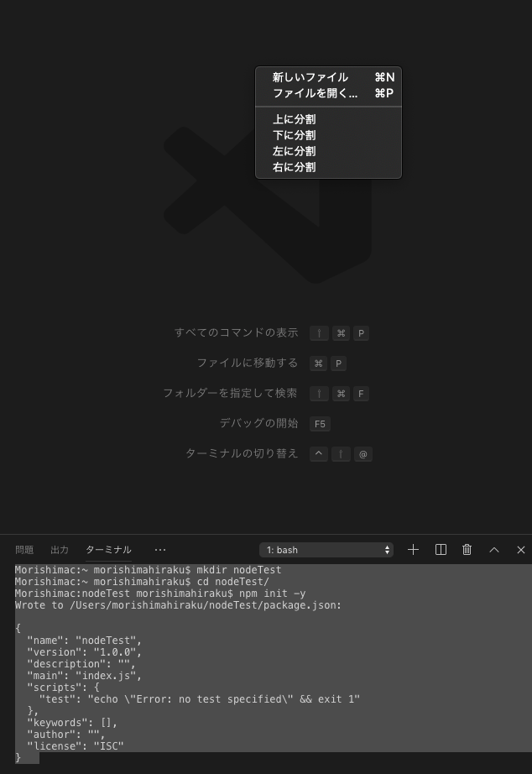Choose 新しいファイル from the context menu
This screenshot has height=774, width=532.
(328, 77)
